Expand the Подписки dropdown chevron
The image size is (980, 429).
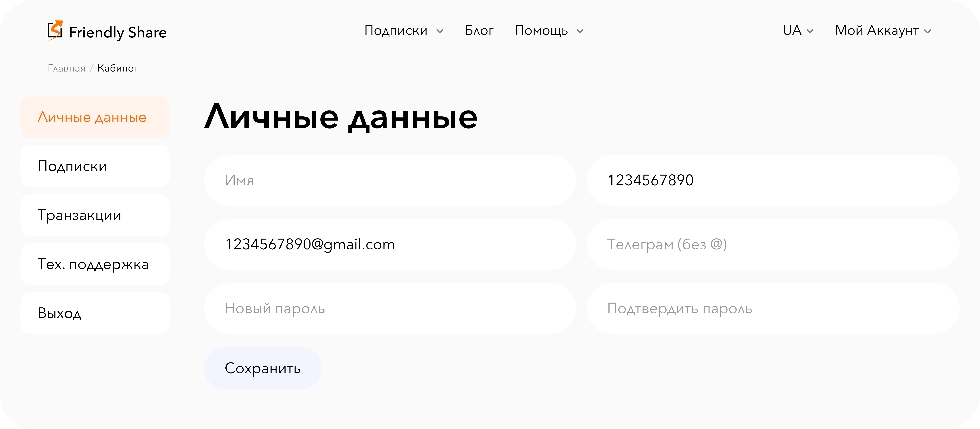[440, 31]
